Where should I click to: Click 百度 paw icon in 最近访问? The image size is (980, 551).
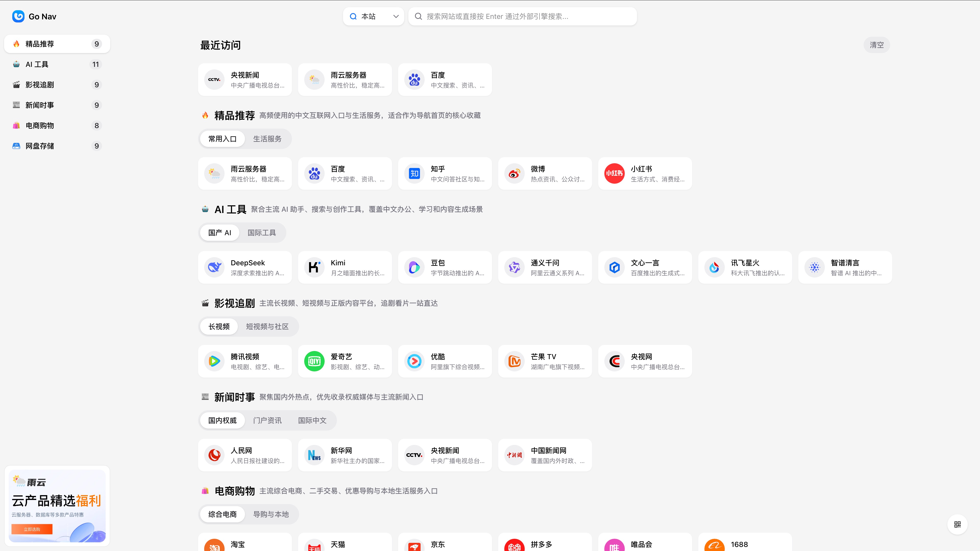pyautogui.click(x=414, y=80)
